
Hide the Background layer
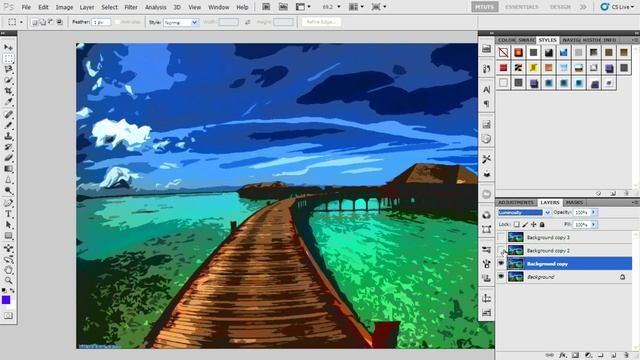[x=501, y=277]
